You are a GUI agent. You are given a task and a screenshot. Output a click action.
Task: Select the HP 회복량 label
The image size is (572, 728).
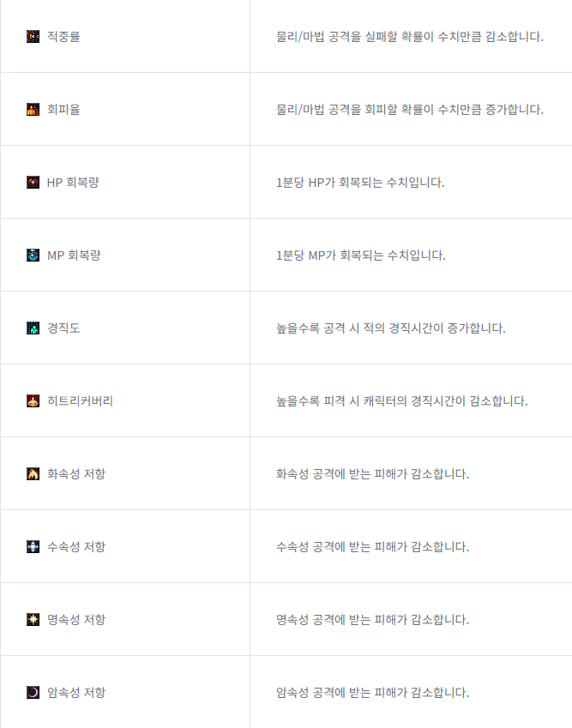coord(74,182)
